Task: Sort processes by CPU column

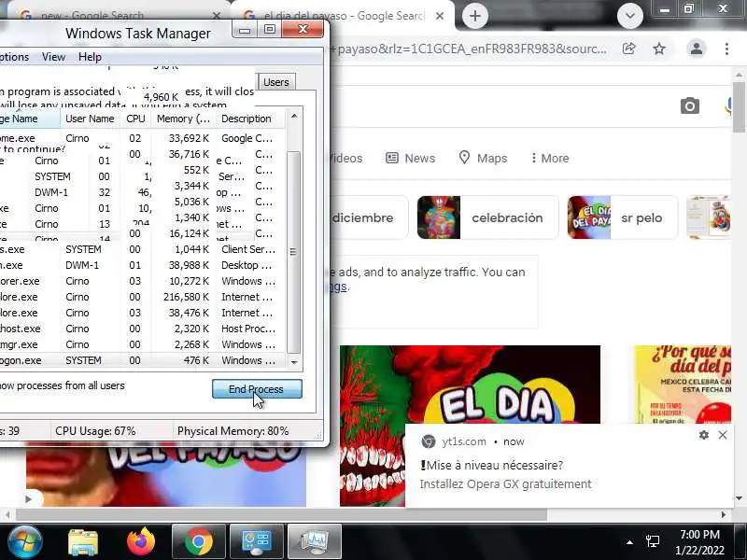Action: tap(135, 119)
